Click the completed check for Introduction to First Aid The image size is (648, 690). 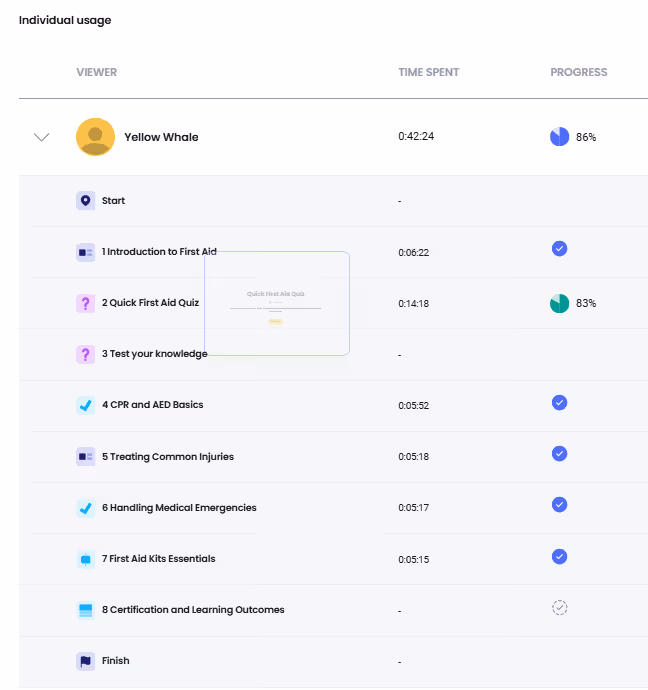tap(559, 249)
